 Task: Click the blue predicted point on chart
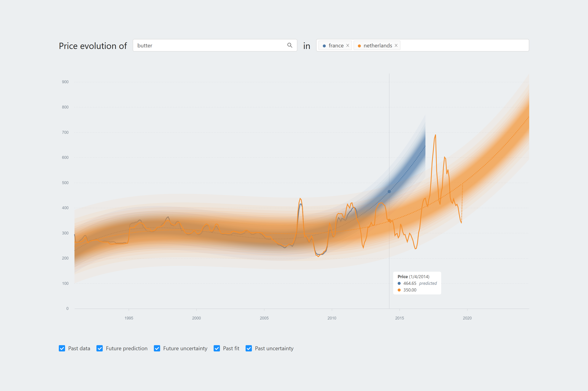point(389,192)
